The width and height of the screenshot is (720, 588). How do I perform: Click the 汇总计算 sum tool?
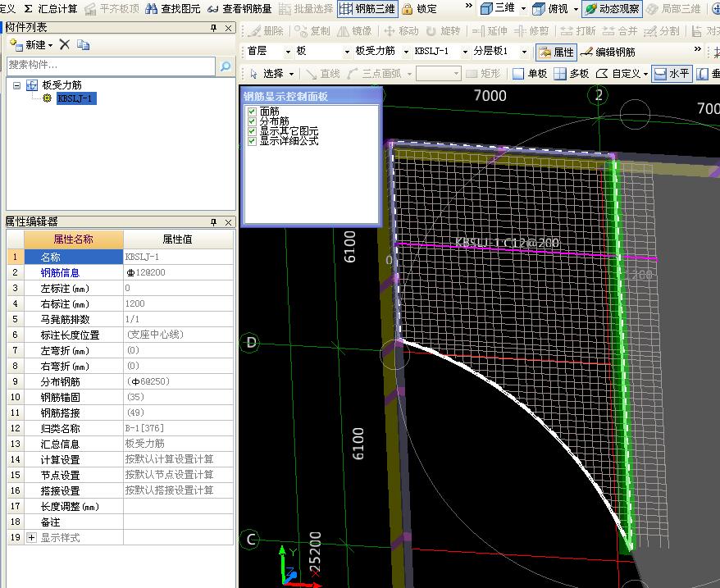[x=51, y=8]
